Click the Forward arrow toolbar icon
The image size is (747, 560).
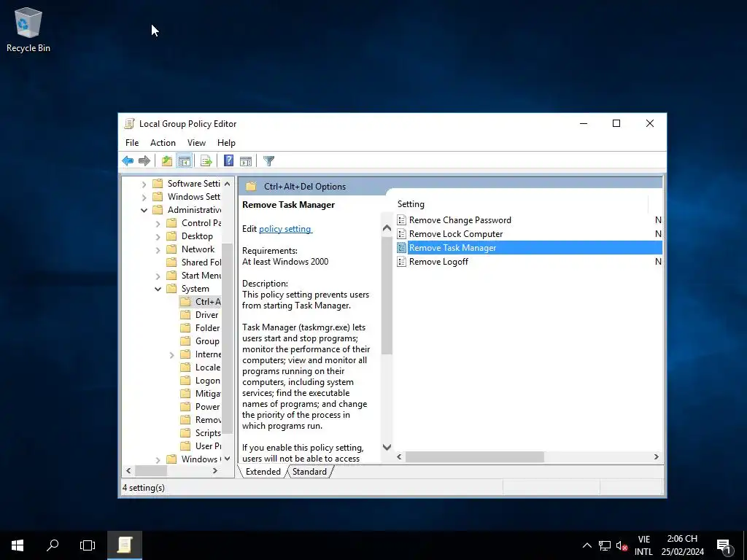pyautogui.click(x=144, y=161)
